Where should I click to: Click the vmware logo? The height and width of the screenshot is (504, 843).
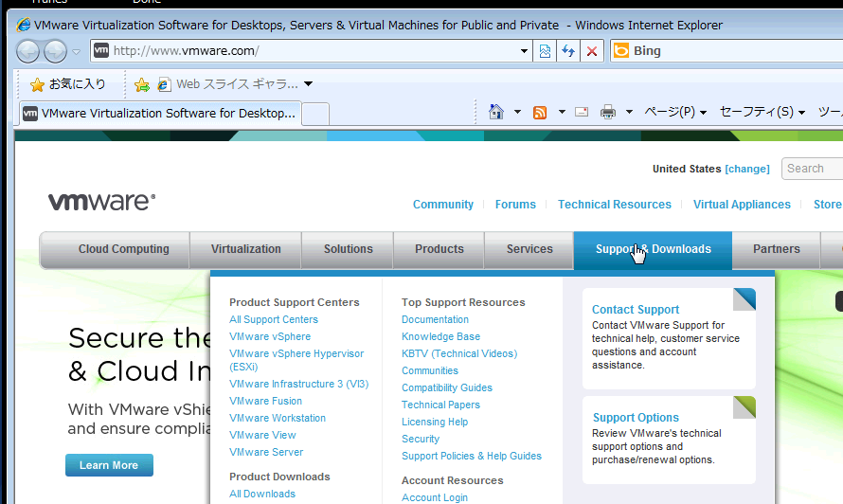click(101, 202)
